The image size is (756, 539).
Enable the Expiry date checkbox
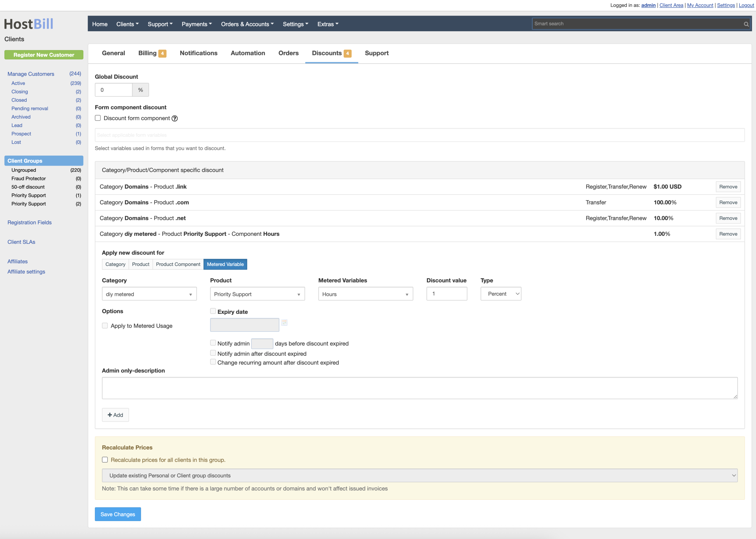[213, 311]
